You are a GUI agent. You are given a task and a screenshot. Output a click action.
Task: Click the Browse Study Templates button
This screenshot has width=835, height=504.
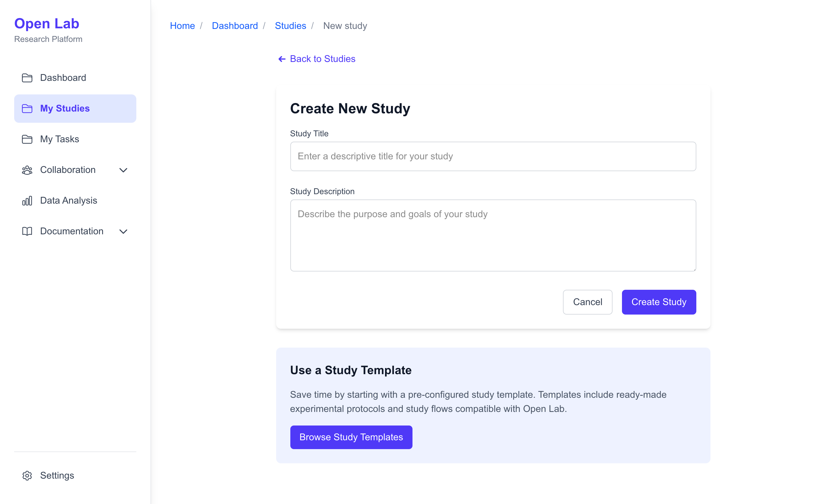pos(351,437)
